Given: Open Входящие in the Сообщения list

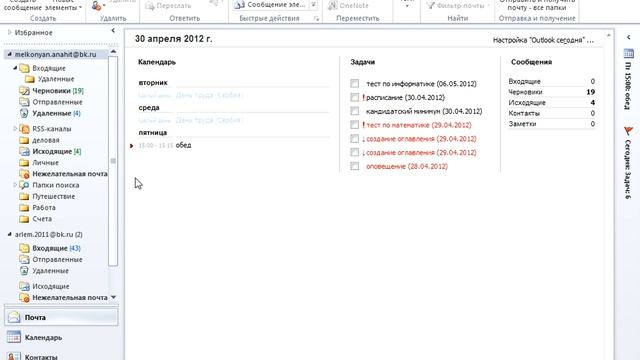Looking at the screenshot, I should (524, 82).
